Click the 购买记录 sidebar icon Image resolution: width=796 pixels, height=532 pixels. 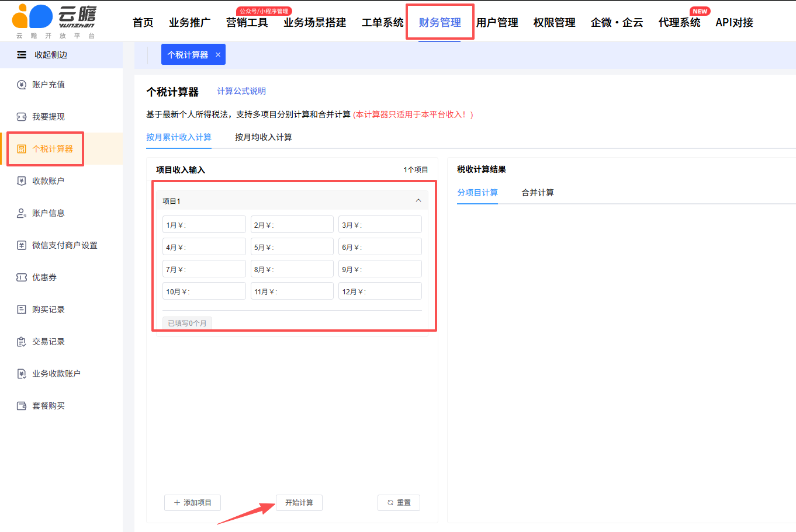[22, 310]
